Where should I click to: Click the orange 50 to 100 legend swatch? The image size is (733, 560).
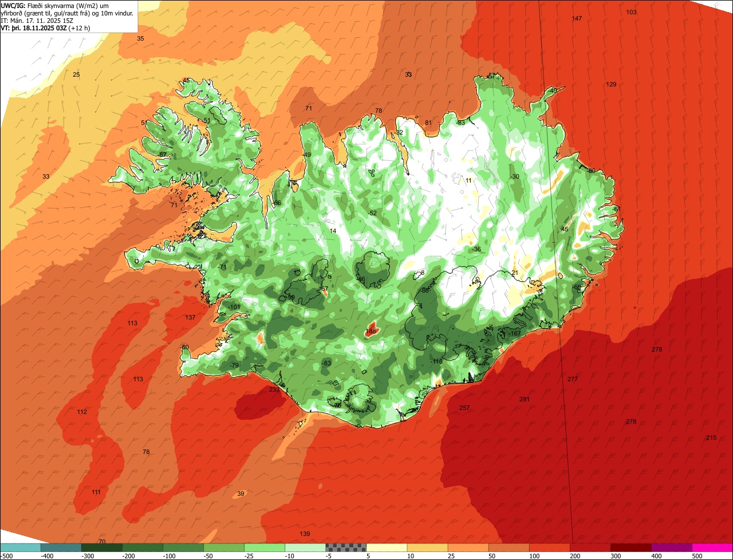point(509,547)
